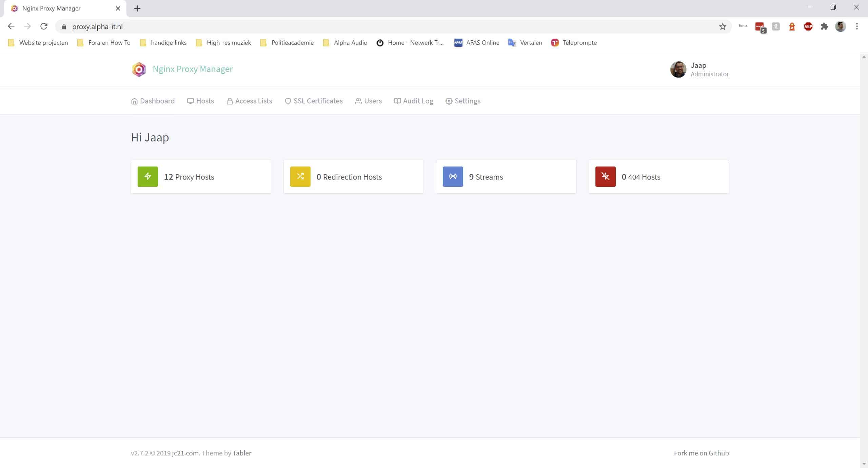Open Jaap Administrator user menu

(x=699, y=70)
